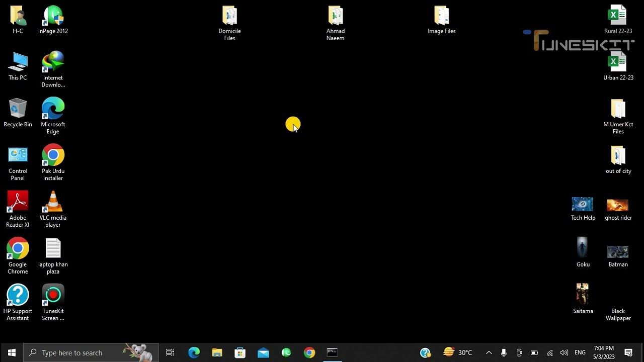Open Wi-Fi network flyout

tap(550, 352)
